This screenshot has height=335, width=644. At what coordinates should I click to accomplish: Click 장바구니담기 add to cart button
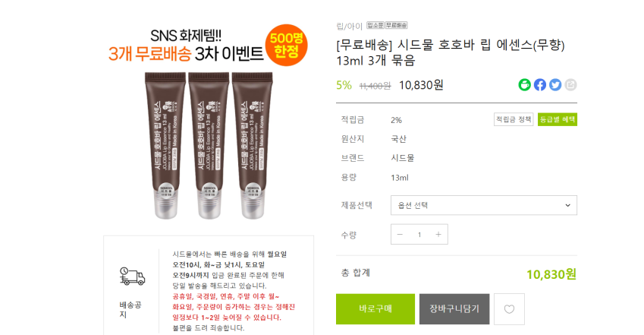pos(454,309)
